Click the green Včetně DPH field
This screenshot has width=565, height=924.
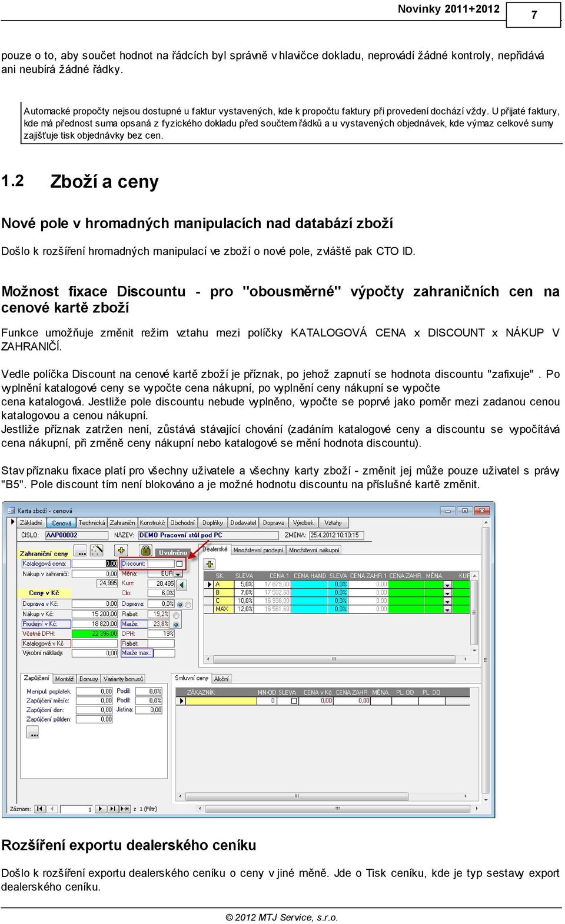94,634
